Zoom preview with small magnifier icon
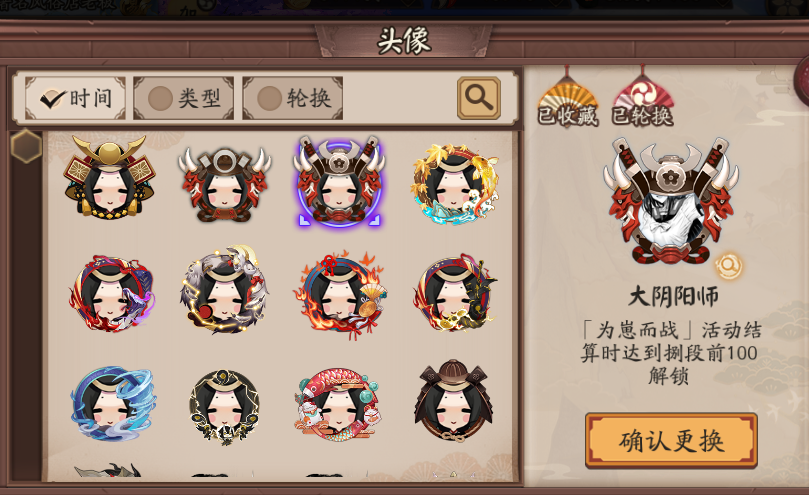The width and height of the screenshot is (809, 495). tap(729, 266)
